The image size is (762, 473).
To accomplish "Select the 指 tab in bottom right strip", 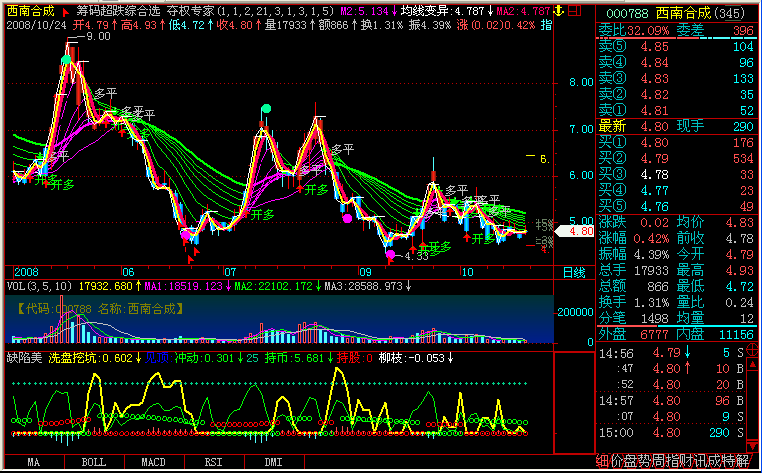I will [673, 460].
